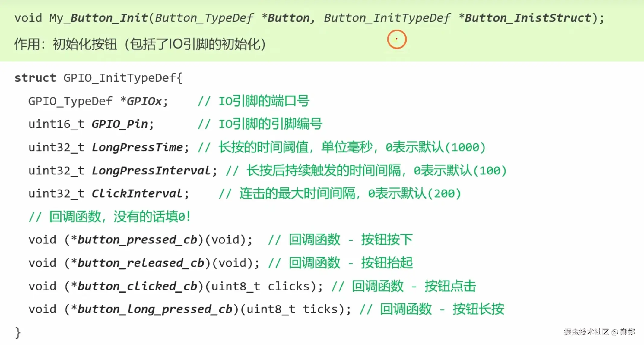
Task: Click the GPIOx member variable
Action: [144, 101]
